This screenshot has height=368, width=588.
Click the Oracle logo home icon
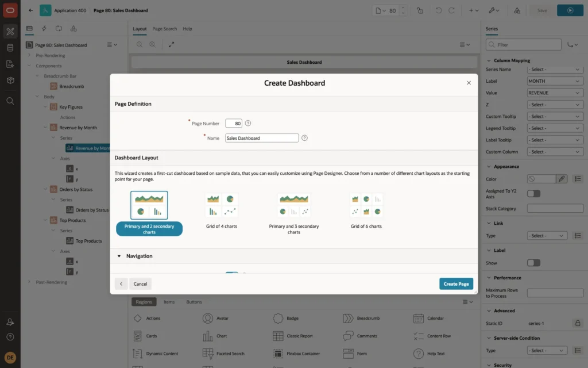(10, 10)
